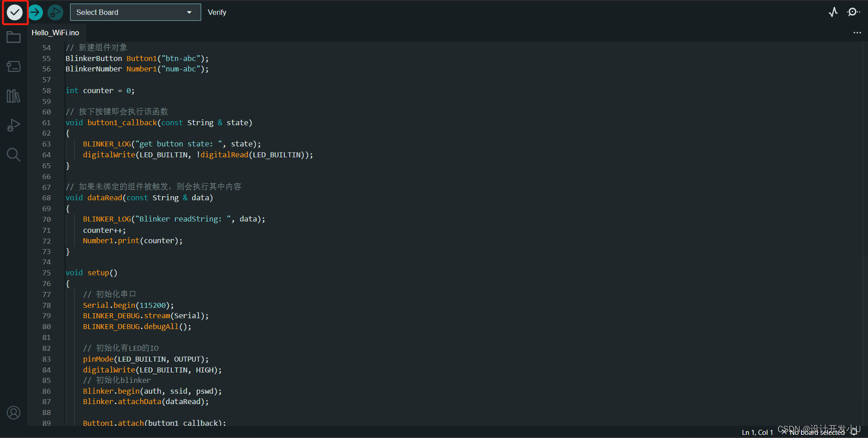Image resolution: width=868 pixels, height=438 pixels.
Task: Click the Blinker.attachData(dataRead) line
Action: 146,401
